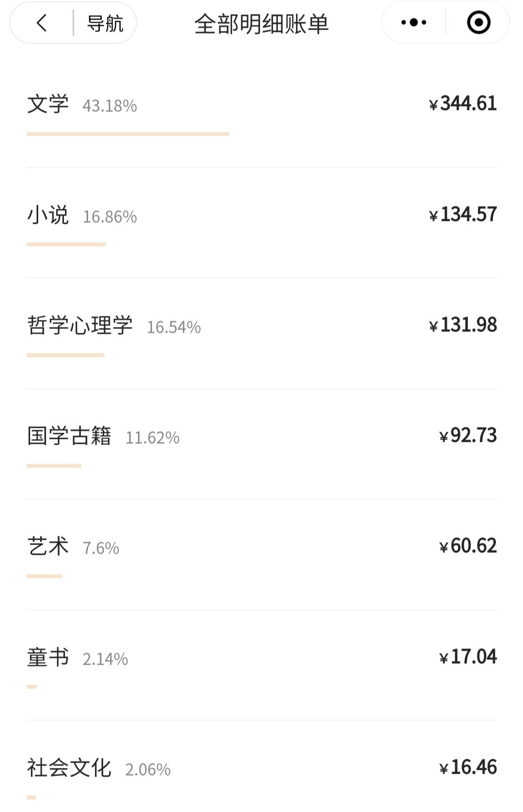Click the 小说 16.86% progress bar
This screenshot has width=523, height=812.
[x=66, y=244]
